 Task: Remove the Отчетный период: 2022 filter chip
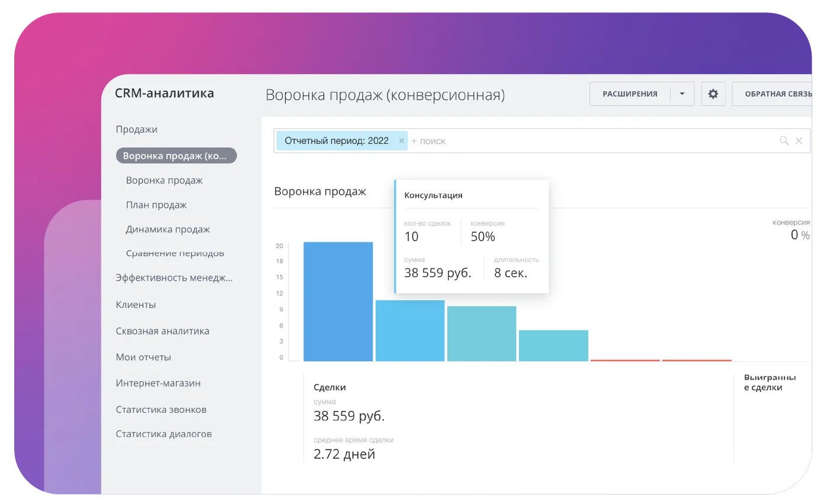tap(401, 141)
